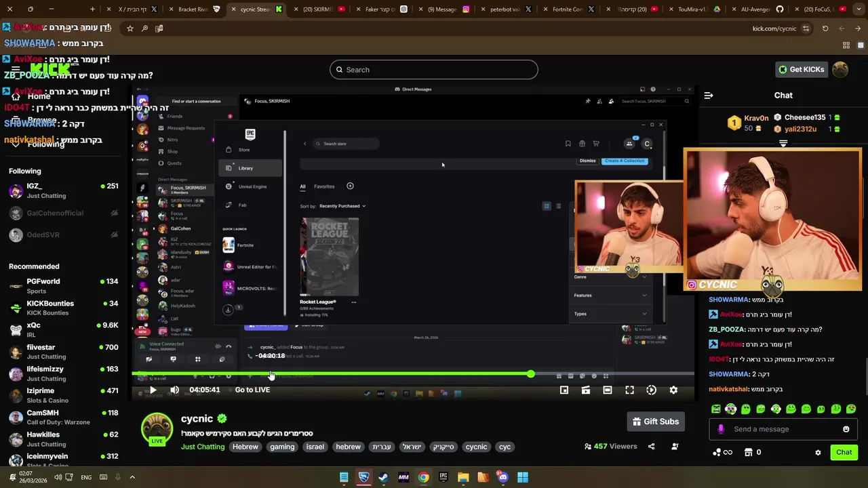Share the stream via share icon
868x488 pixels.
point(651,447)
